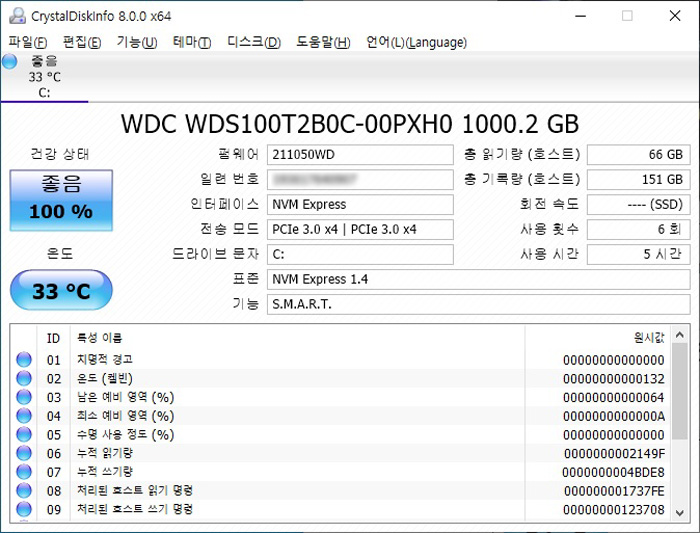Select the C: drive status tab
The height and width of the screenshot is (533, 700).
click(44, 77)
